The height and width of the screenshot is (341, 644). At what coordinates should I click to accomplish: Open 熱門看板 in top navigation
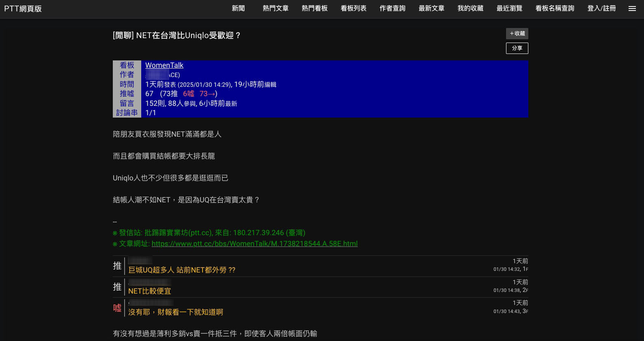coord(314,9)
